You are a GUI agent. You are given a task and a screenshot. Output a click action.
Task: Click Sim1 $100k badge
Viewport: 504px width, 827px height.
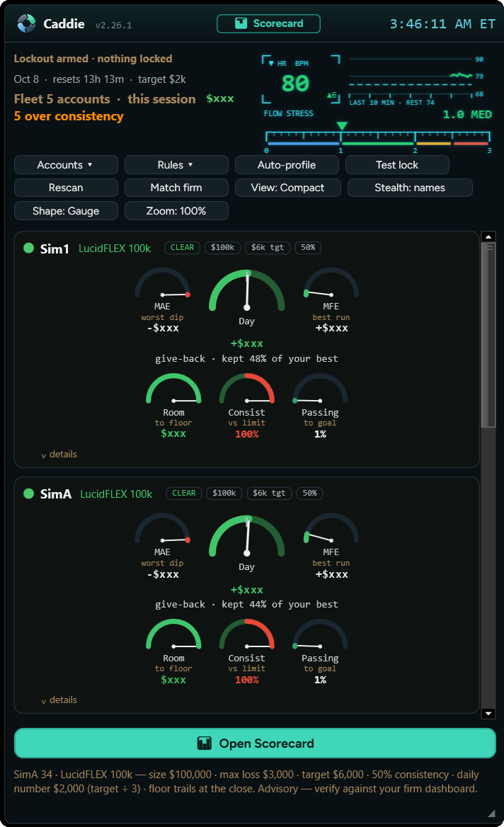coord(222,247)
